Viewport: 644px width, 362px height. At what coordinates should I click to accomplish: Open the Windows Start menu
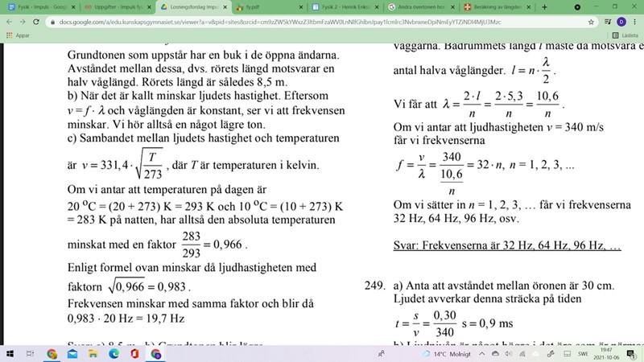pyautogui.click(x=10, y=353)
